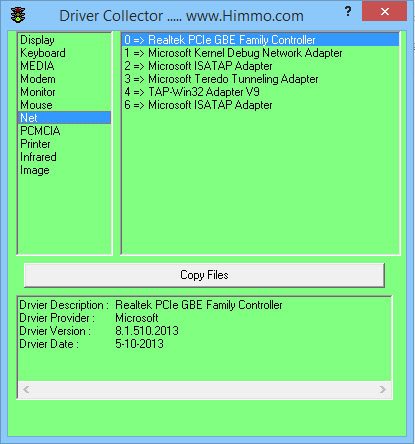Select the Image category
This screenshot has height=444, width=415.
(x=64, y=170)
